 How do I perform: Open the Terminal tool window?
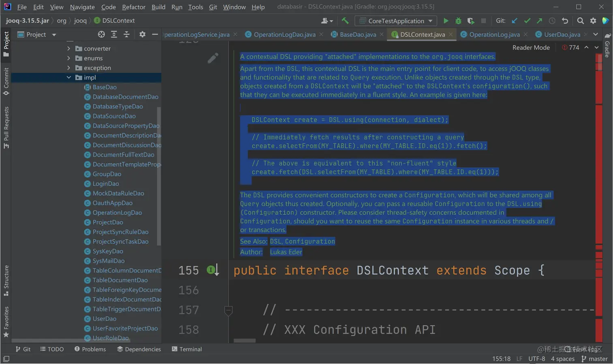(187, 349)
